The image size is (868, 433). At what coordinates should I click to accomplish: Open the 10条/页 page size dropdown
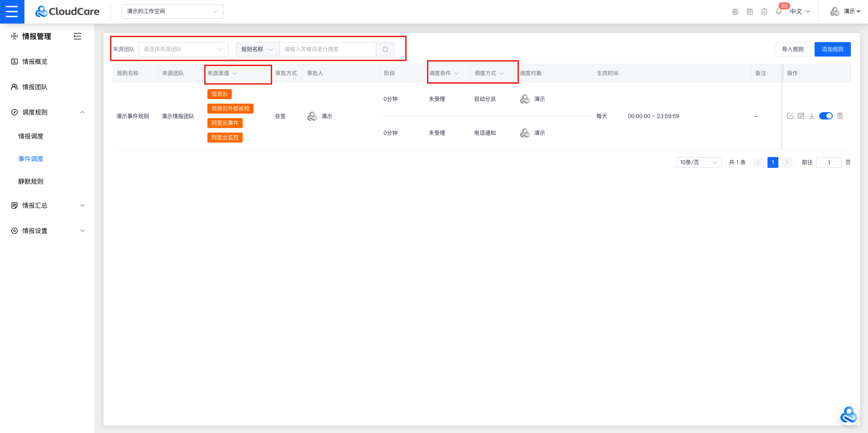699,162
